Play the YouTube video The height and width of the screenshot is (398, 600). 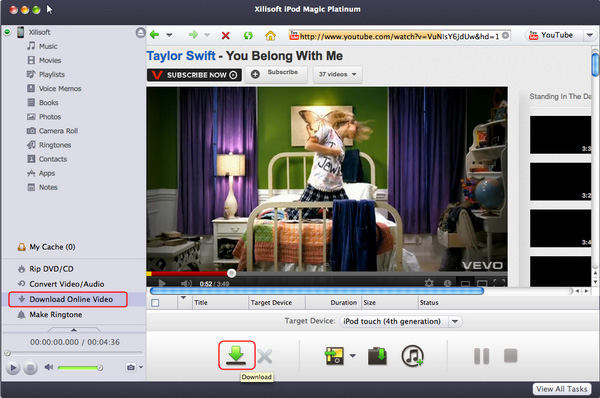pos(162,283)
